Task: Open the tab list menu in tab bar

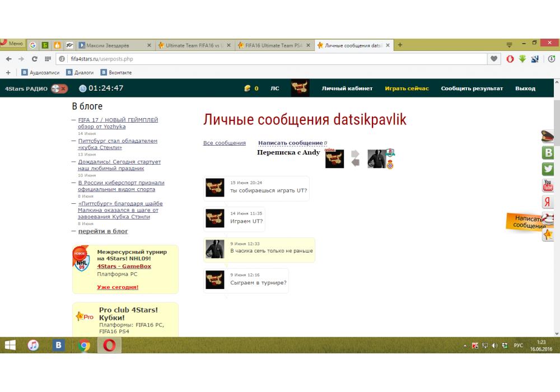Action: point(509,45)
